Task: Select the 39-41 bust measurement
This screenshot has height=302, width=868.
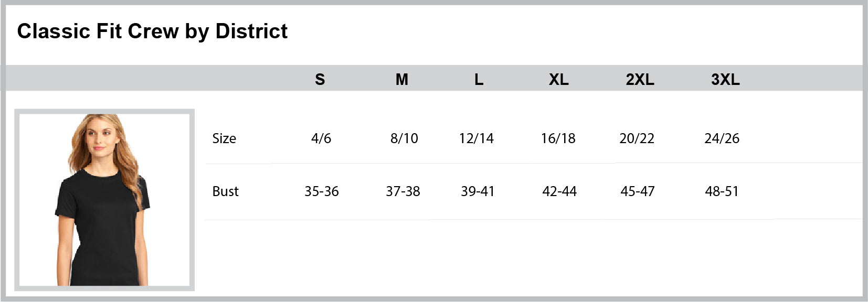Action: 478,191
